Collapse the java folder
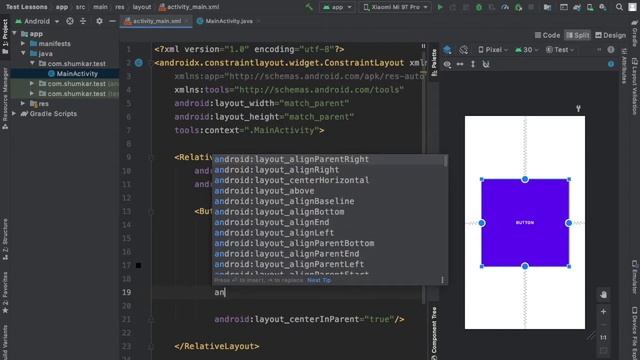 pyautogui.click(x=23, y=53)
